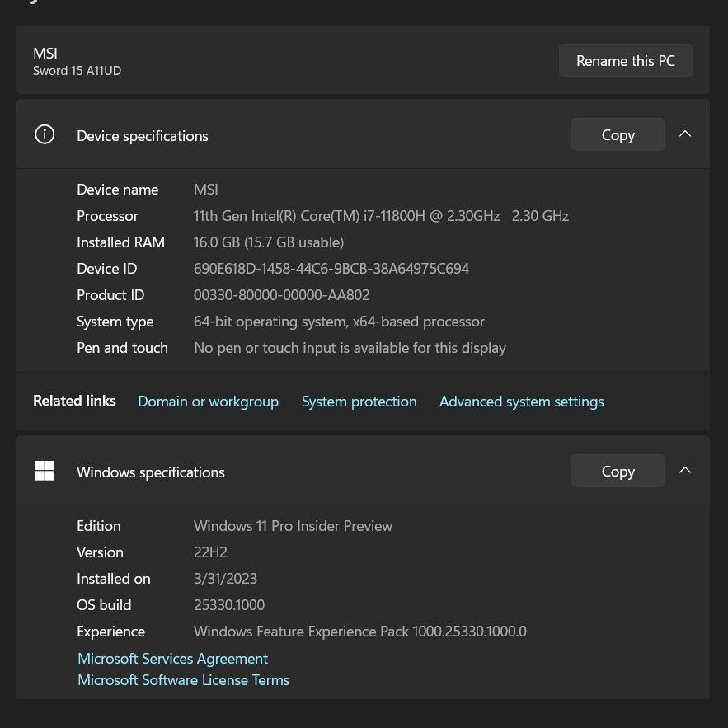Viewport: 728px width, 728px height.
Task: Open Microsoft Software License Terms
Action: click(x=183, y=680)
